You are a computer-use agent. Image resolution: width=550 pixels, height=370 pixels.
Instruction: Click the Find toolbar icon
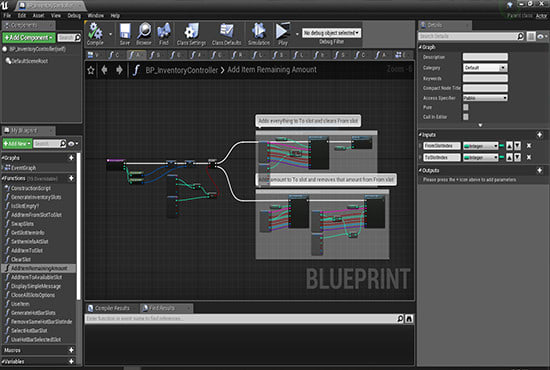(163, 34)
